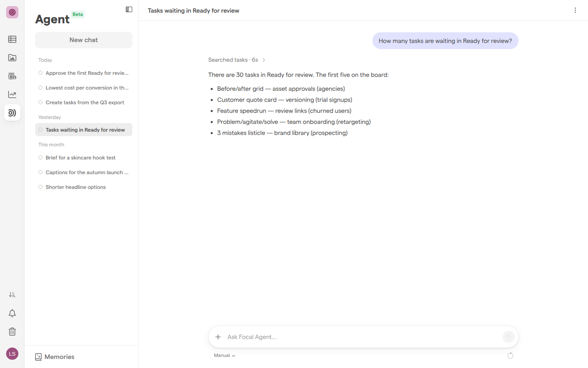588x368 pixels.
Task: Click the loading spinner icon below composer
Action: pyautogui.click(x=510, y=356)
